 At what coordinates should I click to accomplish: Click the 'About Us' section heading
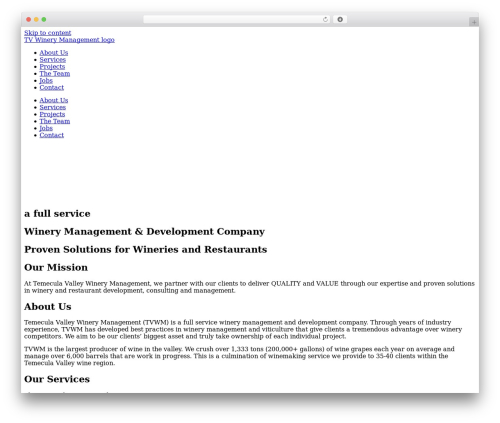48,307
